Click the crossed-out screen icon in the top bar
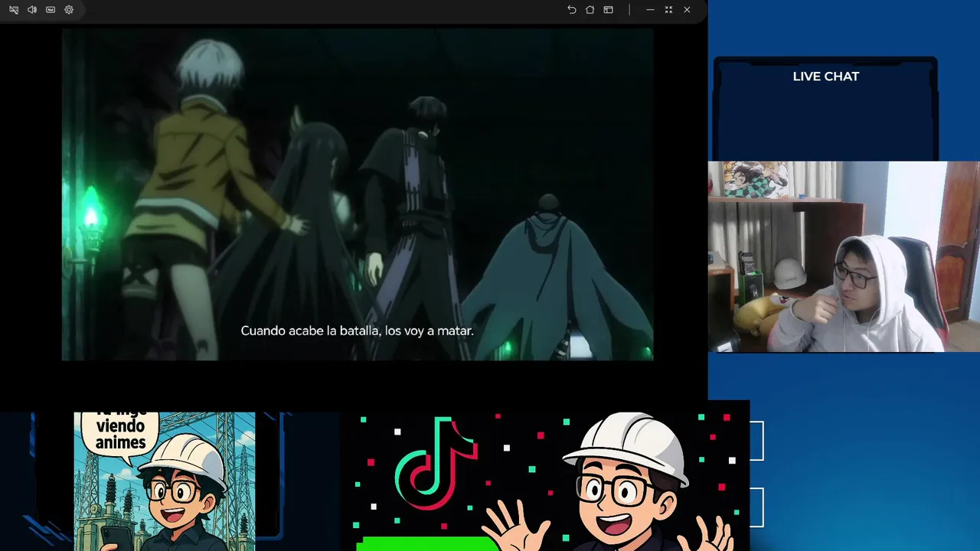The image size is (980, 551). tap(14, 10)
